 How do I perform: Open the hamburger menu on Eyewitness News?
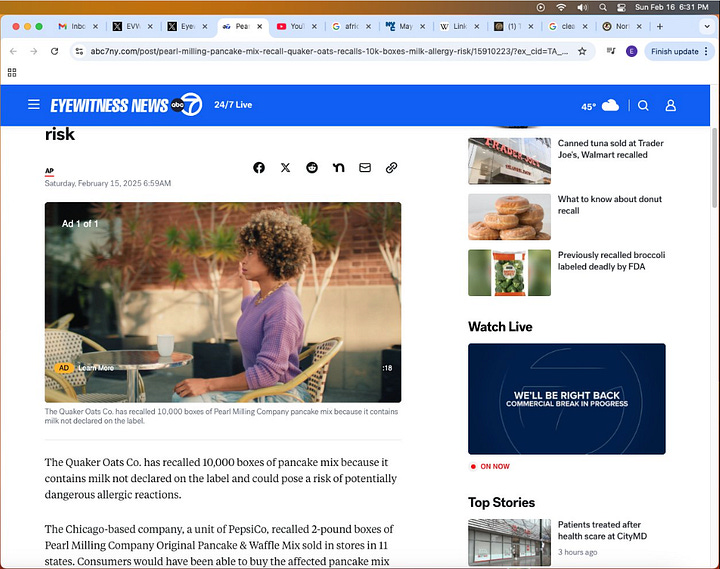pos(34,105)
